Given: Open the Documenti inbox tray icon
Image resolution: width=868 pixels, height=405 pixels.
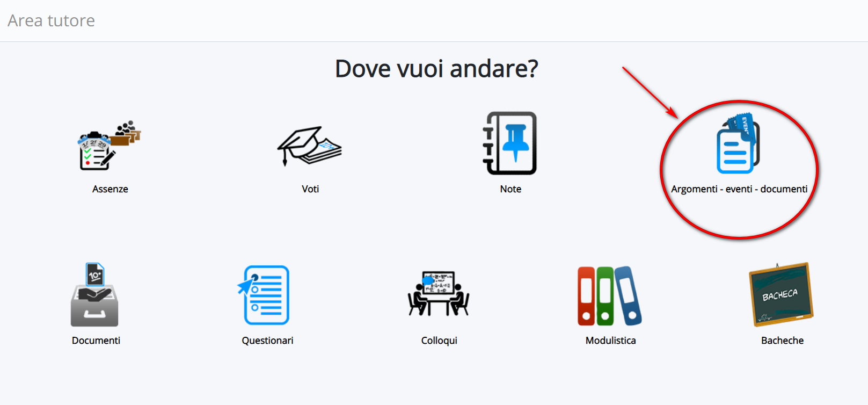Looking at the screenshot, I should click(95, 294).
